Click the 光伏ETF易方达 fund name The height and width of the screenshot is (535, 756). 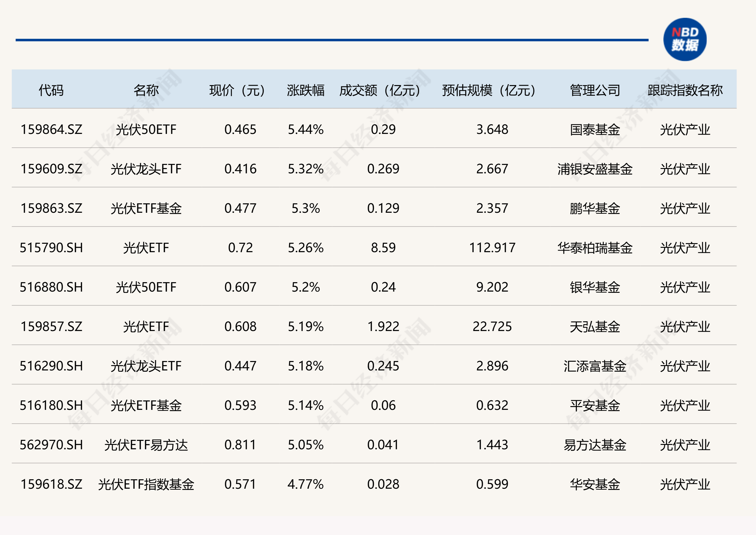click(x=146, y=445)
